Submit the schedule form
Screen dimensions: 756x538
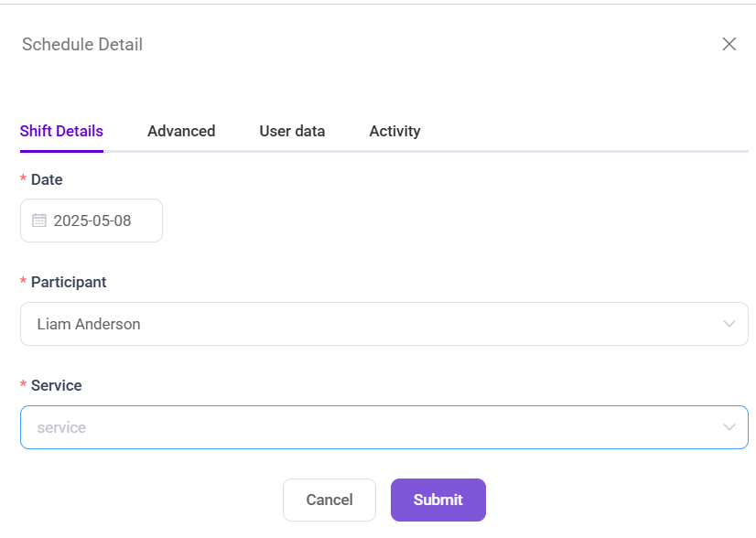437,500
